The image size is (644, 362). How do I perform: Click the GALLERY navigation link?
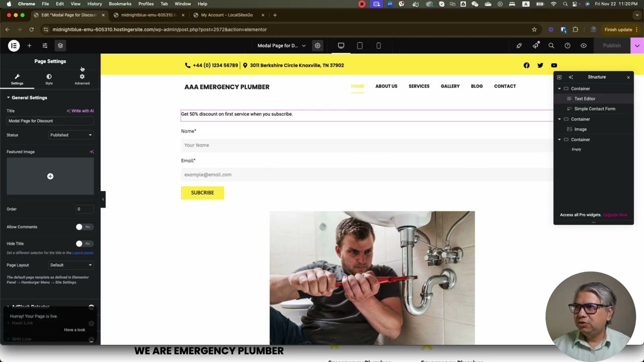450,86
